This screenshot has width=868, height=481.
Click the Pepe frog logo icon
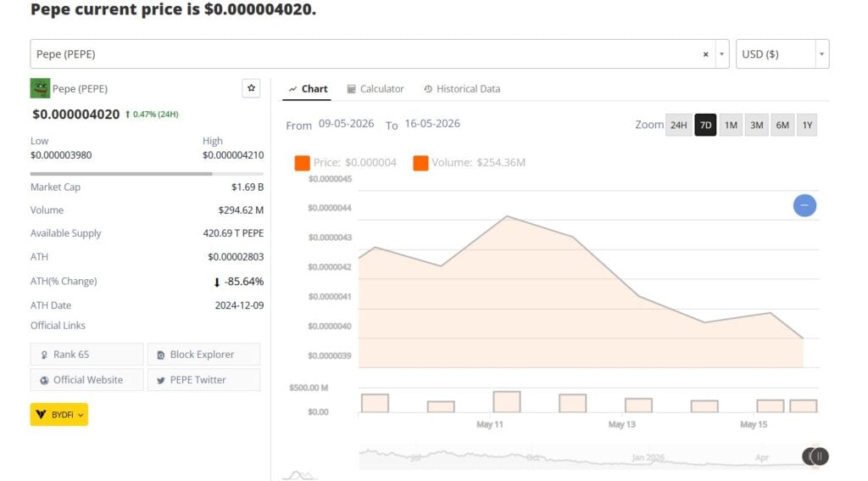pyautogui.click(x=40, y=88)
